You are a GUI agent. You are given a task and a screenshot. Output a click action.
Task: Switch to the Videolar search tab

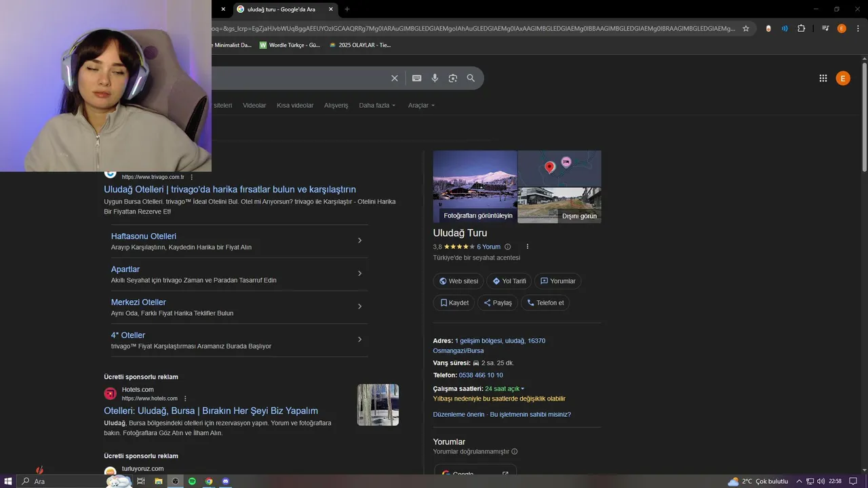[254, 106]
